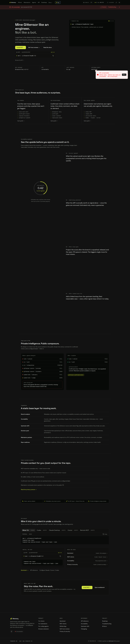Switch to the Claude Desktop tab
This screenshot has height=644, width=130.
[x=57, y=530]
